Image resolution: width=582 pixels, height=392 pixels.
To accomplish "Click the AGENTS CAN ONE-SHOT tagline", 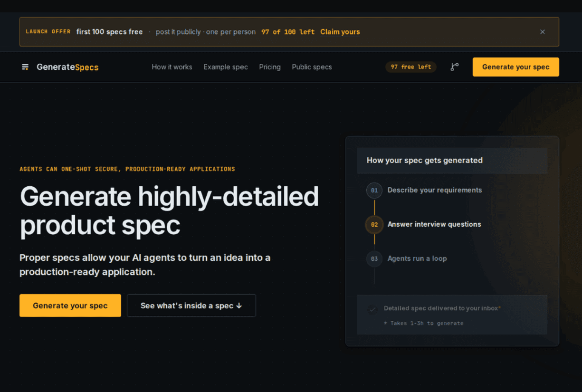I will pos(127,169).
